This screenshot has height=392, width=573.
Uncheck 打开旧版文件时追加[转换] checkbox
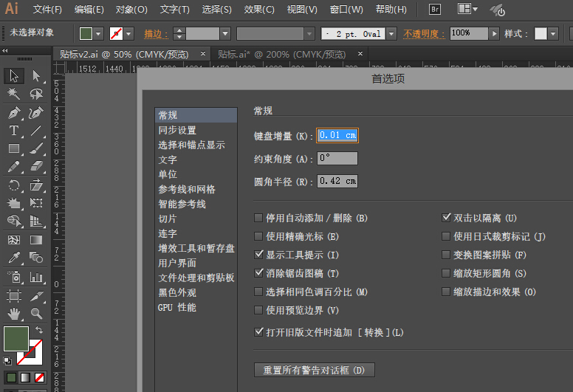[x=258, y=332]
